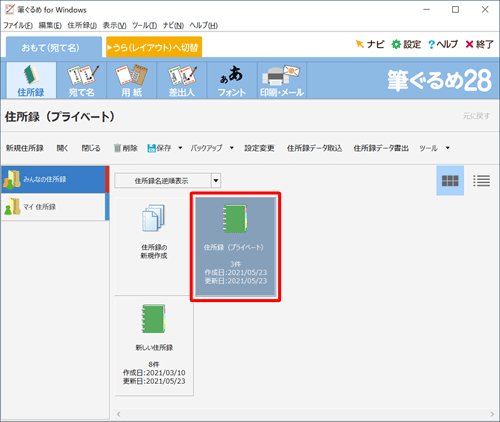Open 設定 gear icon
The width and height of the screenshot is (500, 422).
tap(406, 44)
